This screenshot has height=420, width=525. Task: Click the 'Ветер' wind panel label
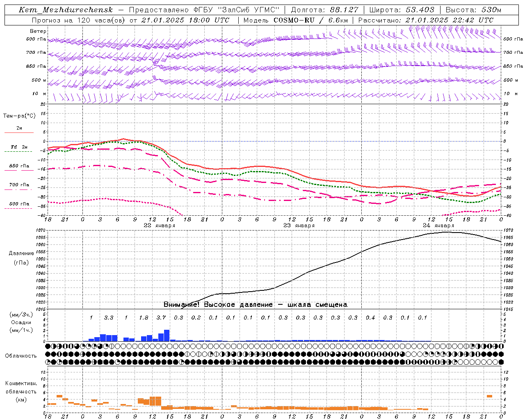pos(38,31)
